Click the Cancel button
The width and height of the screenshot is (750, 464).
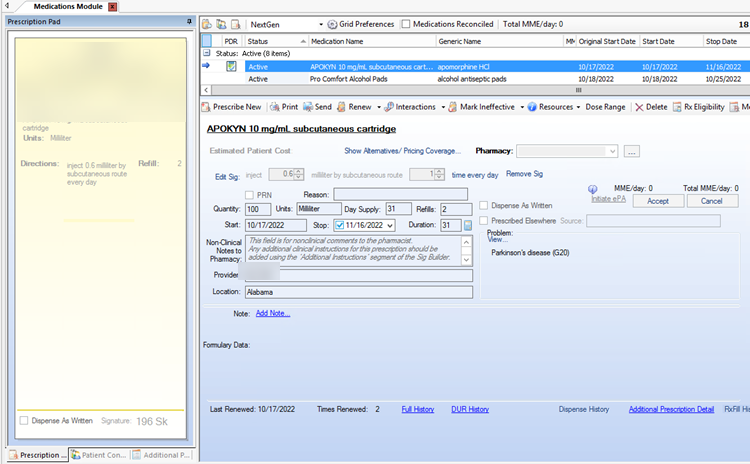[x=712, y=201]
